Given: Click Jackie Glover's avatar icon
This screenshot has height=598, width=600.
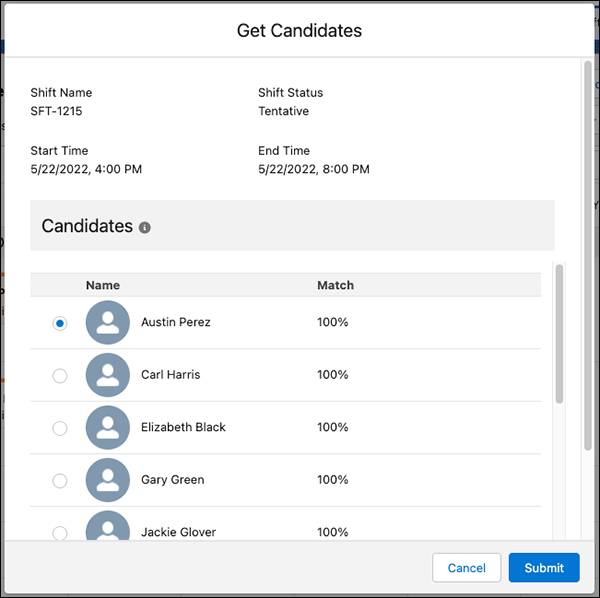Looking at the screenshot, I should point(108,526).
